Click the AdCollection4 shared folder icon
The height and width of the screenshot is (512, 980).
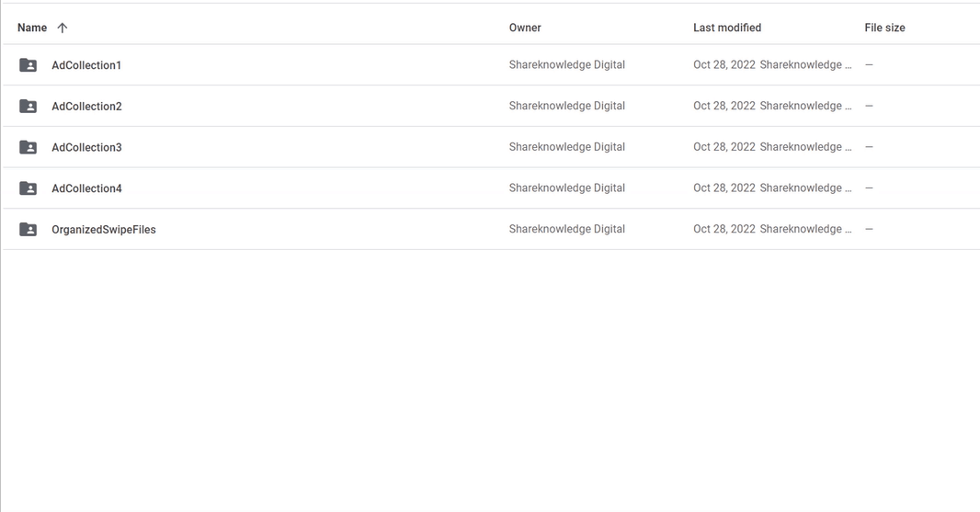coord(28,188)
